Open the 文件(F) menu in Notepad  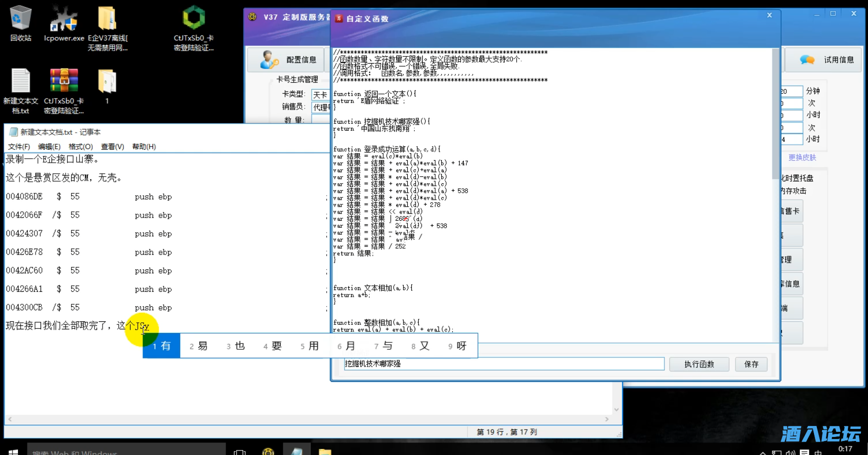pyautogui.click(x=19, y=147)
